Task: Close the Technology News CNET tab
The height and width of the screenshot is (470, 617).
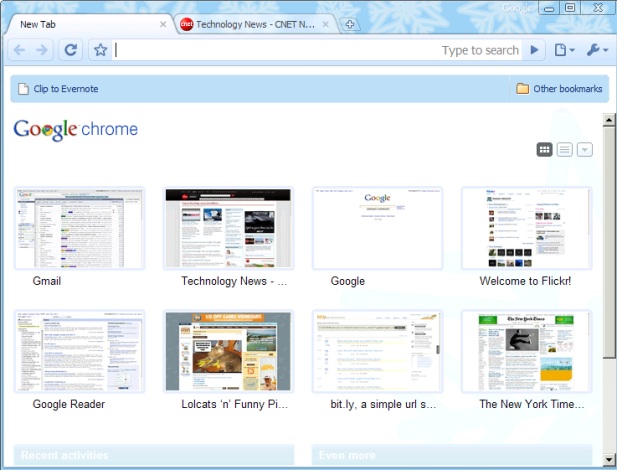Action: pyautogui.click(x=325, y=24)
